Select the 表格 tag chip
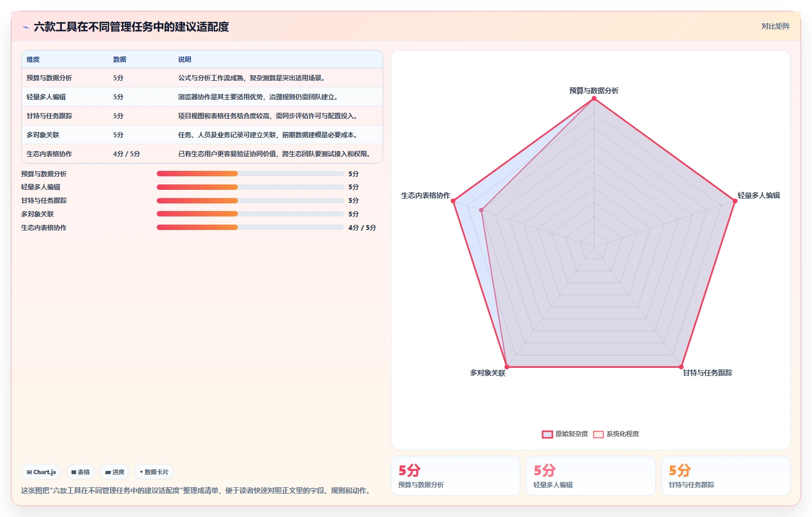 [80, 472]
